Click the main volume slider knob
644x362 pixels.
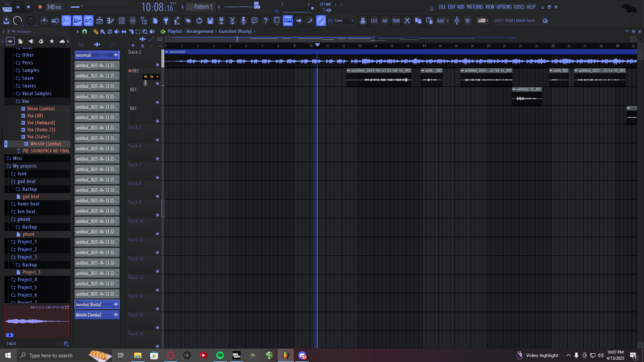[x=82, y=7]
